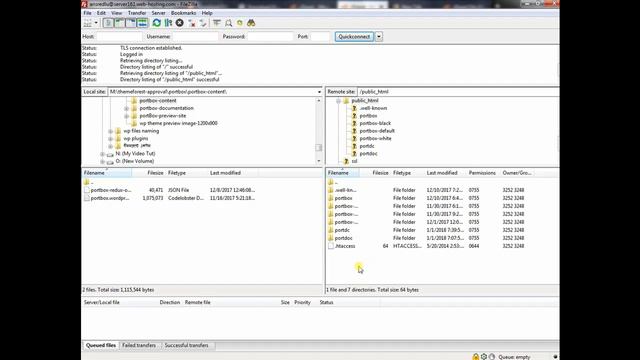This screenshot has height=360, width=640.
Task: Click the folder icon of remote portdc row
Action: click(x=331, y=230)
